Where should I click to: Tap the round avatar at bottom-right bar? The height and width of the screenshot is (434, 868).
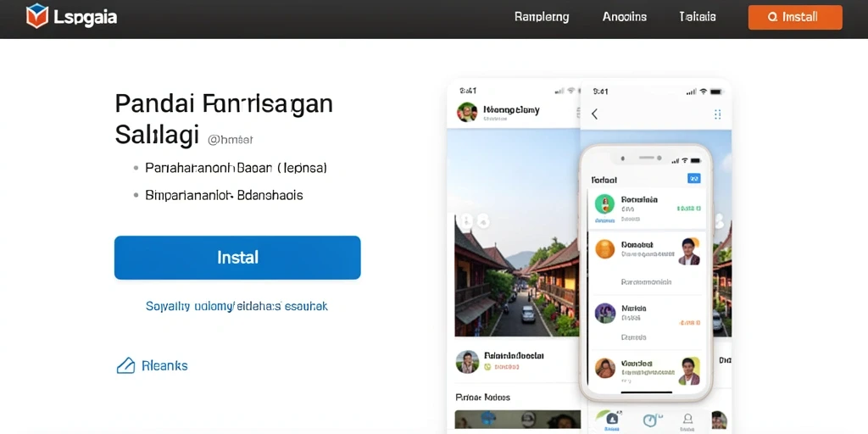719,420
